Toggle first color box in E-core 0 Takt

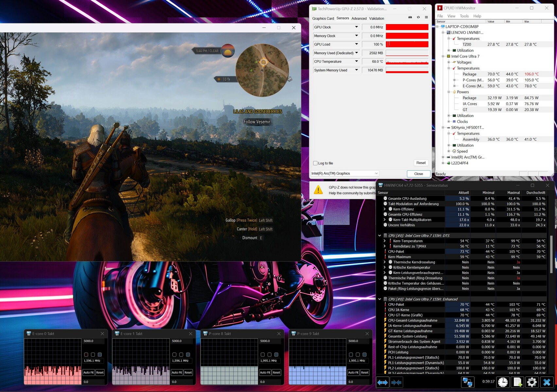coord(86,354)
